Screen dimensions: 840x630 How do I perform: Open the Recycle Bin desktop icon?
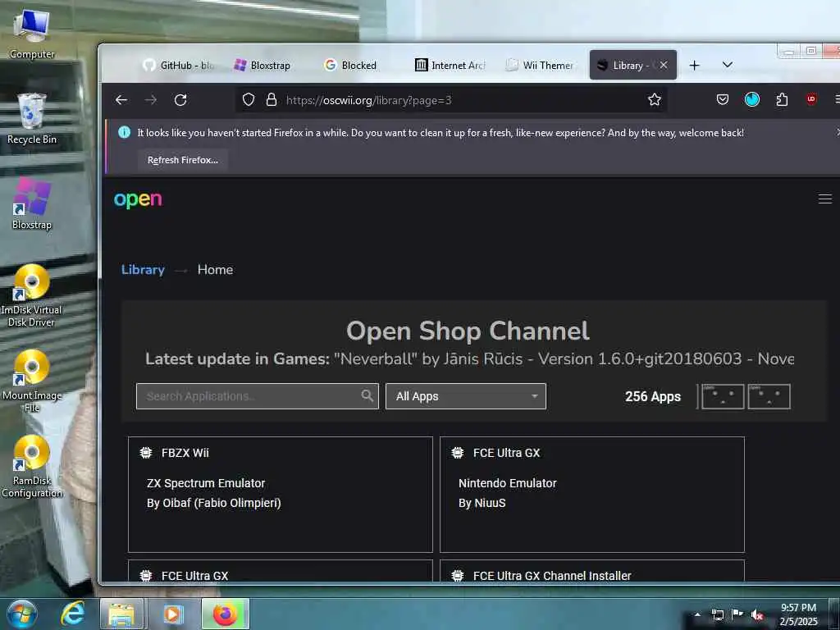pyautogui.click(x=32, y=119)
